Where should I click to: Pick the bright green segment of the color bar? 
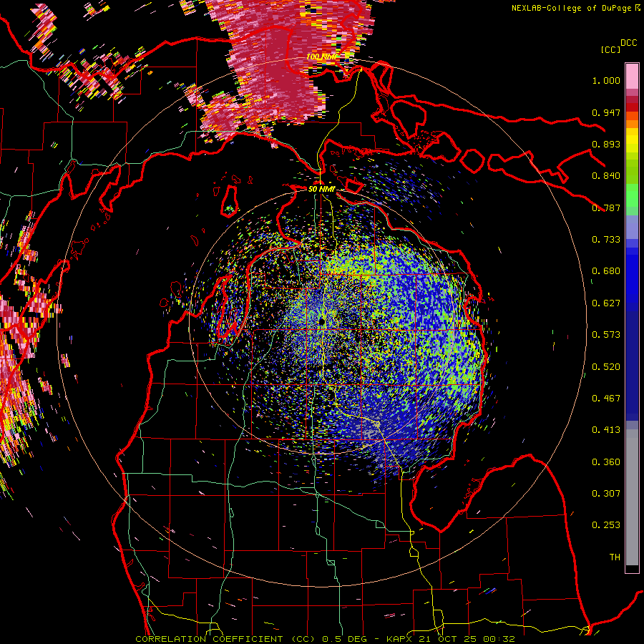[632, 194]
